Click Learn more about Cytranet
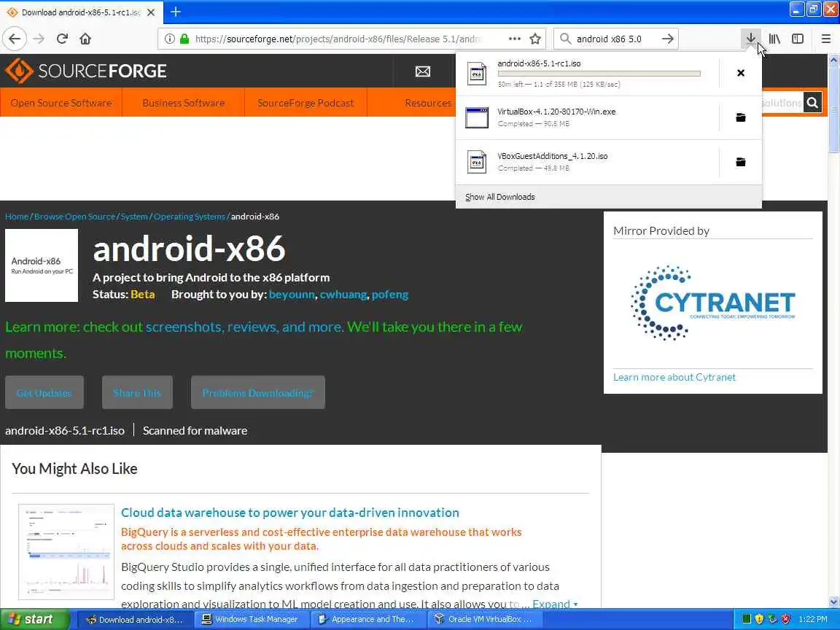The height and width of the screenshot is (630, 840). (x=674, y=377)
